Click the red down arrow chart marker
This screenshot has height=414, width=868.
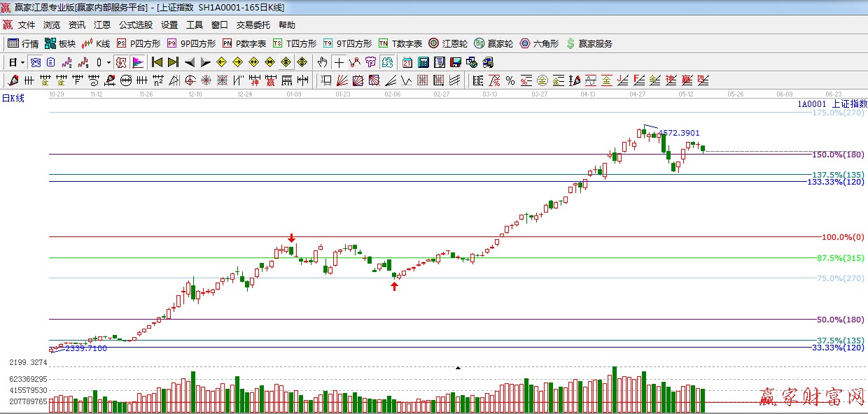click(x=291, y=238)
